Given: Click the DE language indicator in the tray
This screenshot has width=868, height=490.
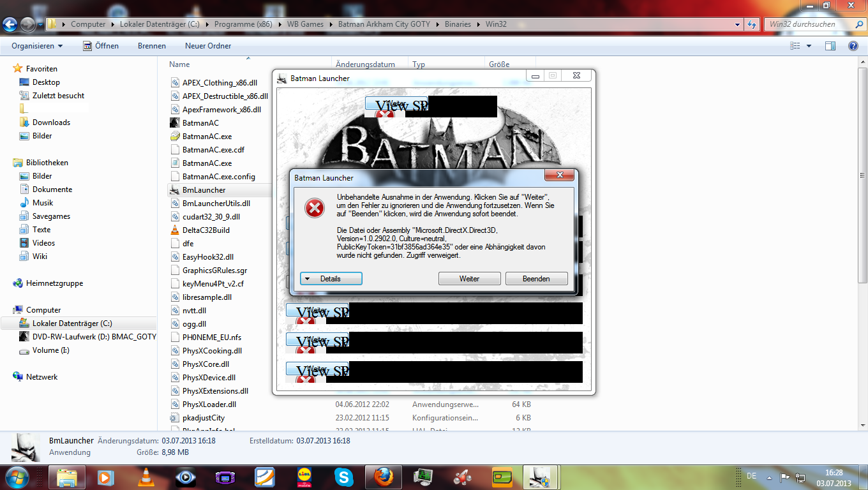Looking at the screenshot, I should tap(751, 476).
